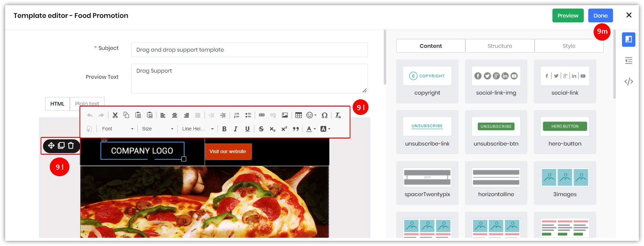
Task: Increase indent of selected text
Action: [223, 115]
